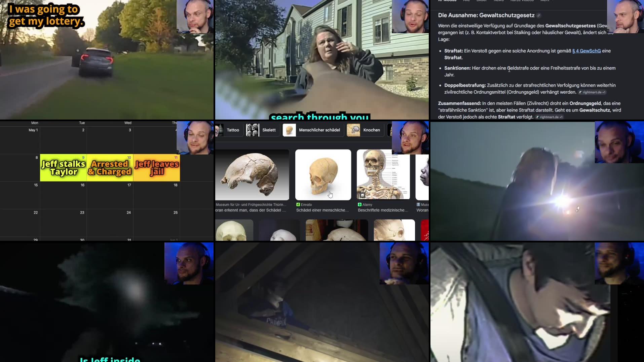Open rightmart.de source chip after Doppelbestrafung
This screenshot has height=362, width=644.
pyautogui.click(x=592, y=92)
